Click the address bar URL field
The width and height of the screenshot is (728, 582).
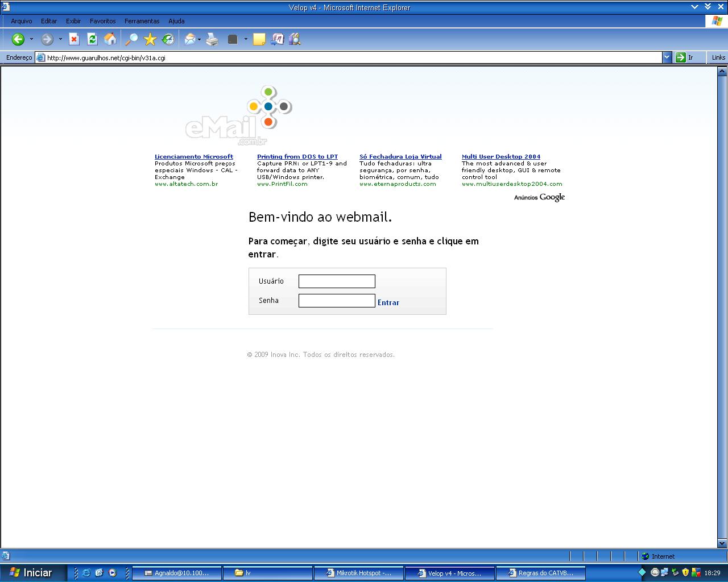[349, 57]
